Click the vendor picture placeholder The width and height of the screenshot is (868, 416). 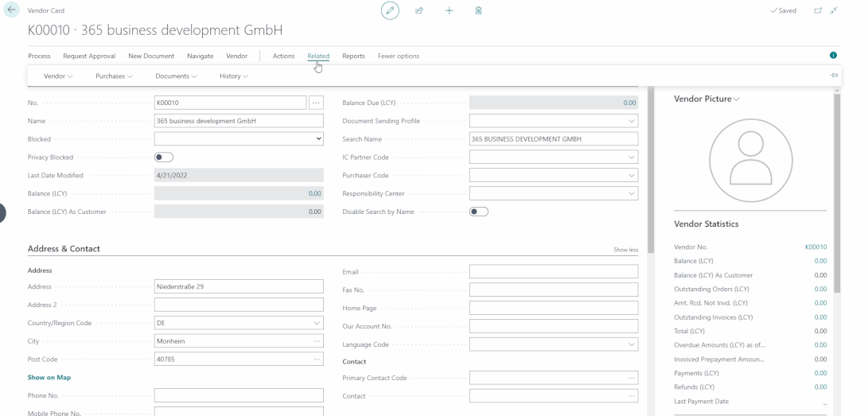(x=750, y=161)
